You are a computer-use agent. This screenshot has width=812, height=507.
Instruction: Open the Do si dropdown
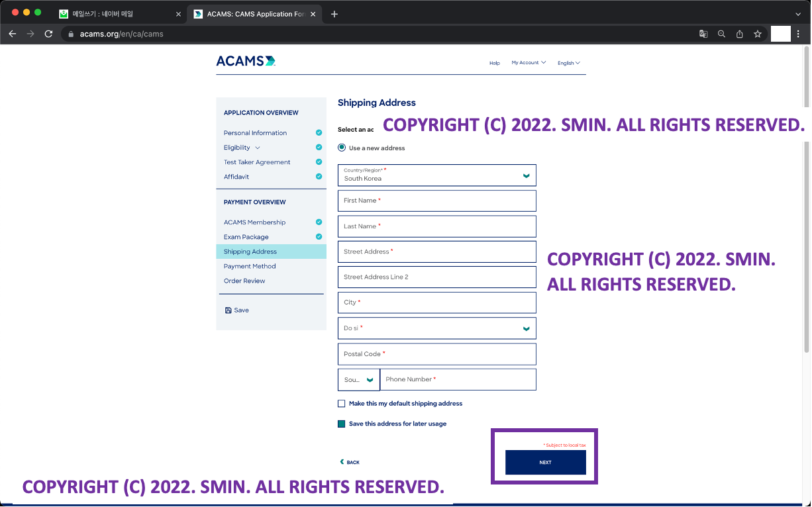pyautogui.click(x=437, y=328)
